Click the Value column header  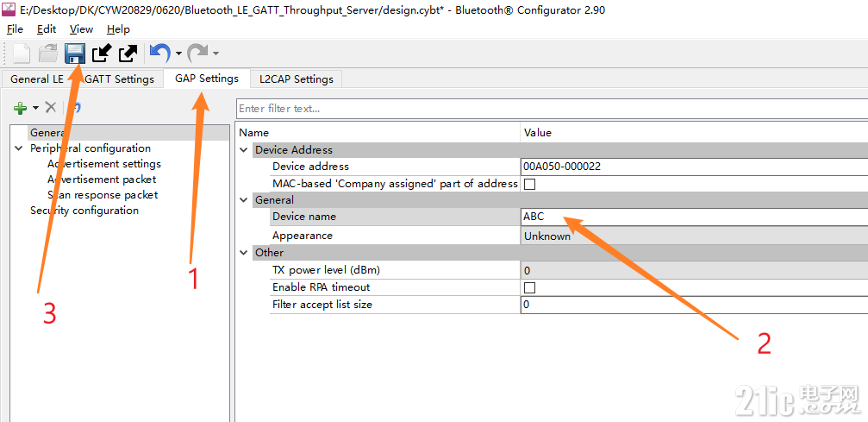coord(538,133)
